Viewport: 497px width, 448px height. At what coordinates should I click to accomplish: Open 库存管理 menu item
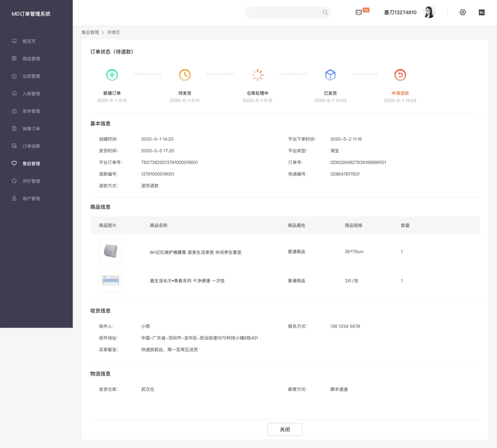coord(31,111)
